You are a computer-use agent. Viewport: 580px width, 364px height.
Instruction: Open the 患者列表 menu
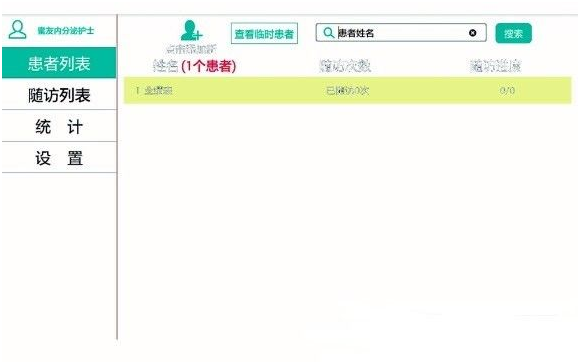59,63
